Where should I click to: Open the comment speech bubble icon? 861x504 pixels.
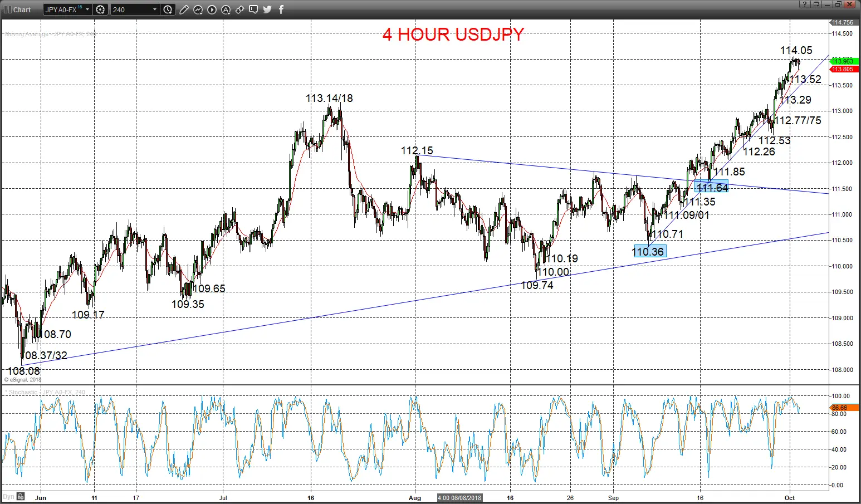(253, 9)
